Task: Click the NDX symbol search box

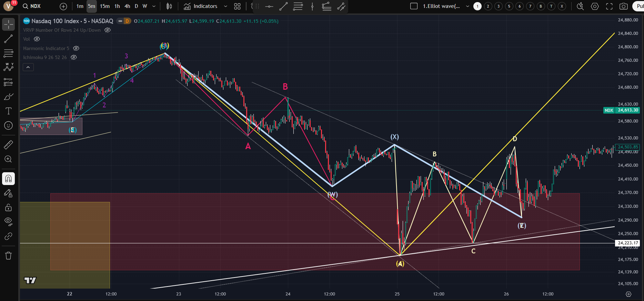Action: click(x=32, y=6)
